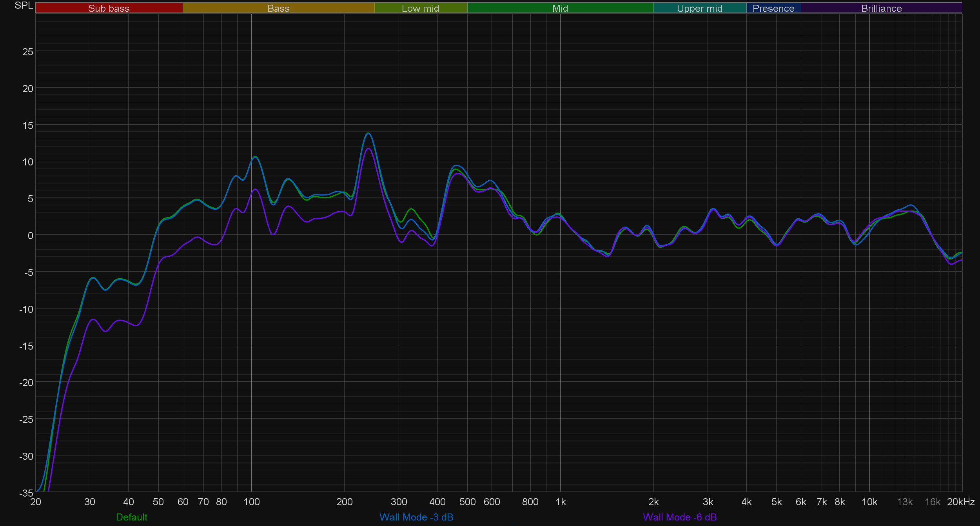980x526 pixels.
Task: Select the Presence band header
Action: [x=773, y=8]
